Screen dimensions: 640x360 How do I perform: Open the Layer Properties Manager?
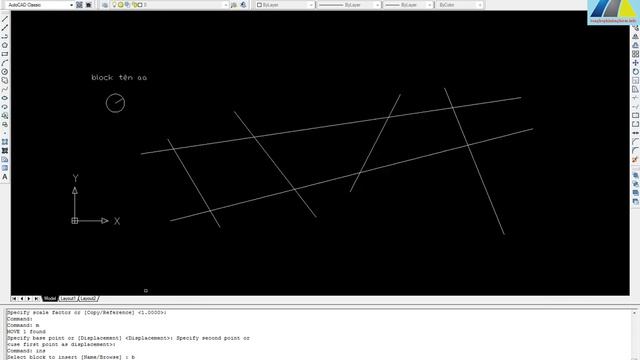105,5
